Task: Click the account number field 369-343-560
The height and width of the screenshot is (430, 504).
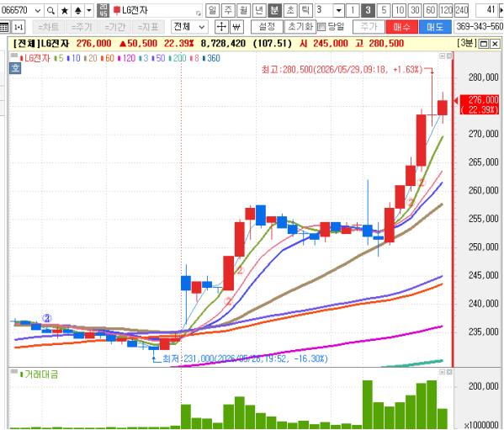Action: [x=479, y=27]
